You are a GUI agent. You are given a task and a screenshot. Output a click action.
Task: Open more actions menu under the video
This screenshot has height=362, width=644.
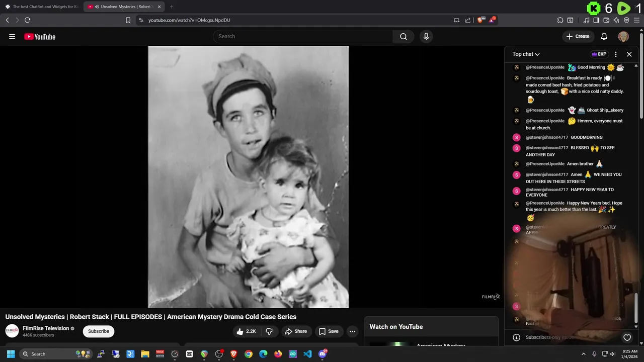pos(353,331)
